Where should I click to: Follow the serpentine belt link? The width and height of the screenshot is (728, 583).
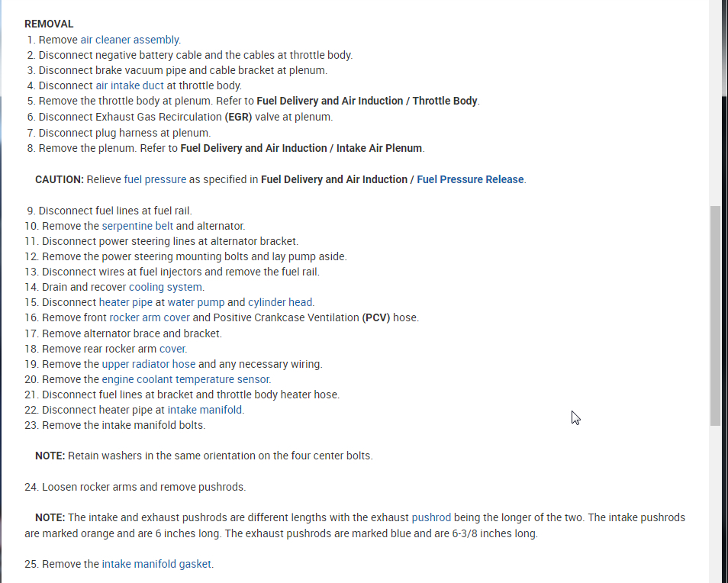point(137,226)
